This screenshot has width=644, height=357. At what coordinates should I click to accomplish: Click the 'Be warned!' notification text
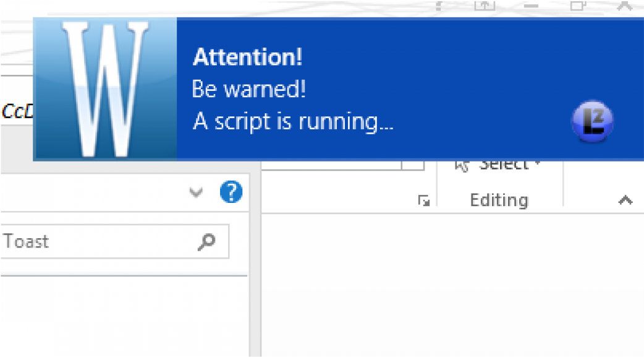[249, 89]
